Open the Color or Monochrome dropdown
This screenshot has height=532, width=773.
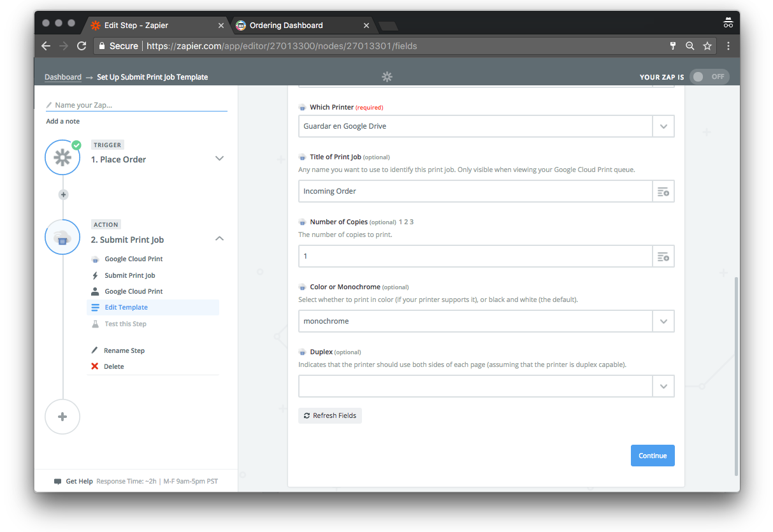(x=663, y=321)
